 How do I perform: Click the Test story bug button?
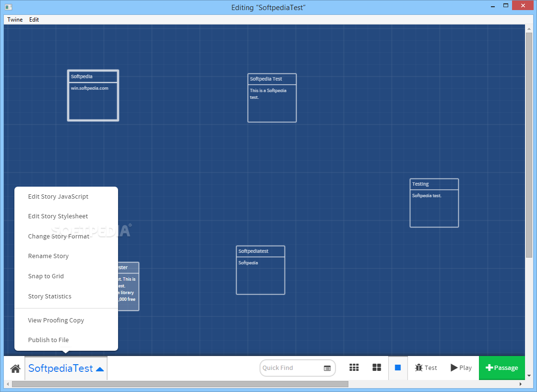pyautogui.click(x=426, y=368)
